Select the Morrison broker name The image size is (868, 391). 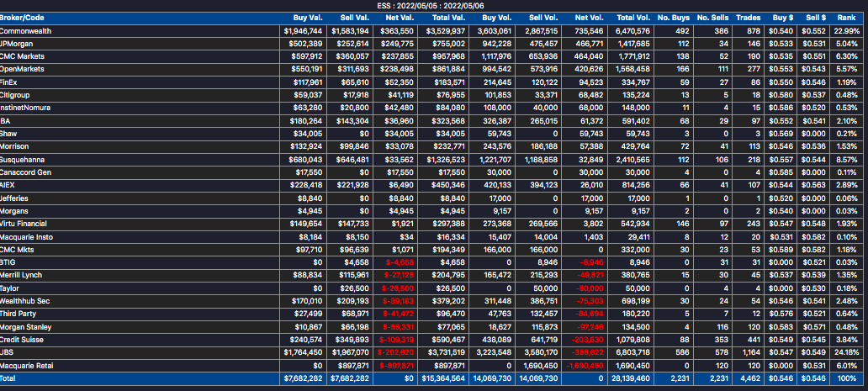point(14,146)
